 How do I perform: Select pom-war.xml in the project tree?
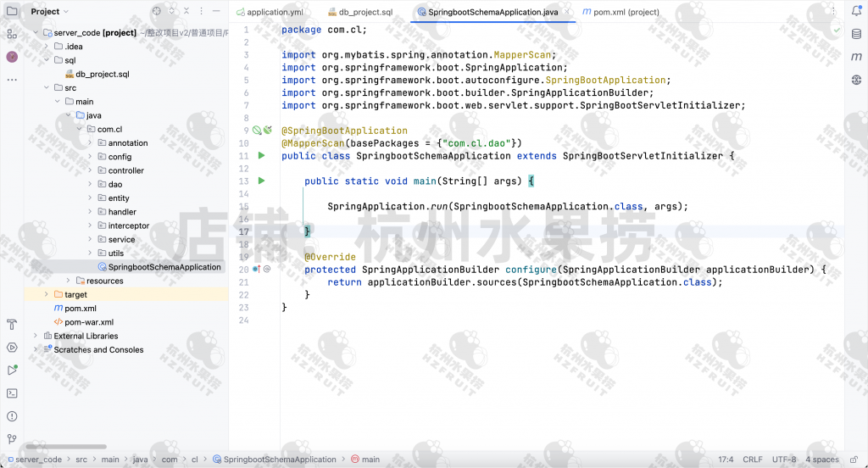pyautogui.click(x=88, y=322)
